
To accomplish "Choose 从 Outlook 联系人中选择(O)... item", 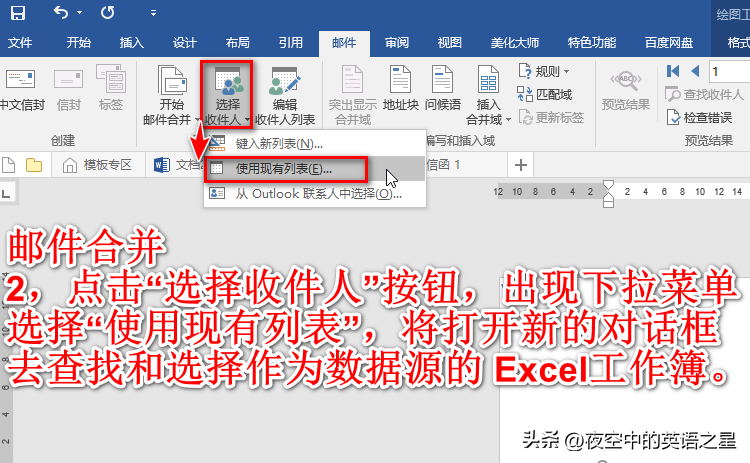I will [315, 194].
